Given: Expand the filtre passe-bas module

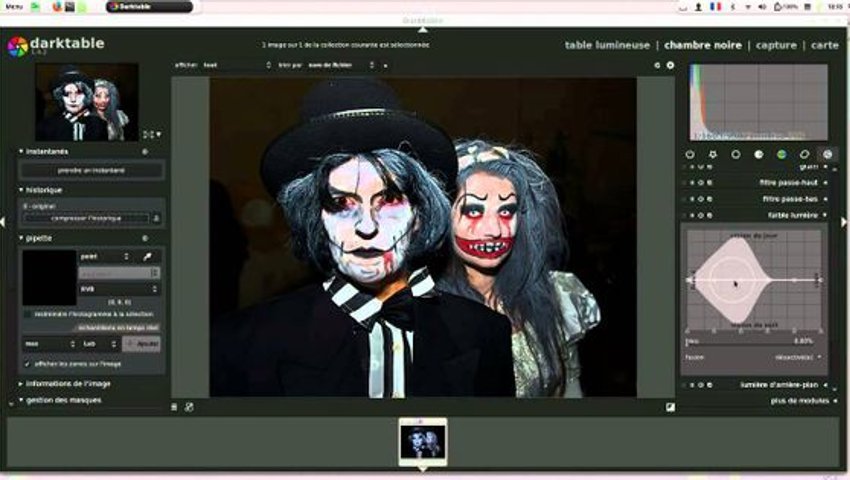Looking at the screenshot, I should click(x=790, y=199).
